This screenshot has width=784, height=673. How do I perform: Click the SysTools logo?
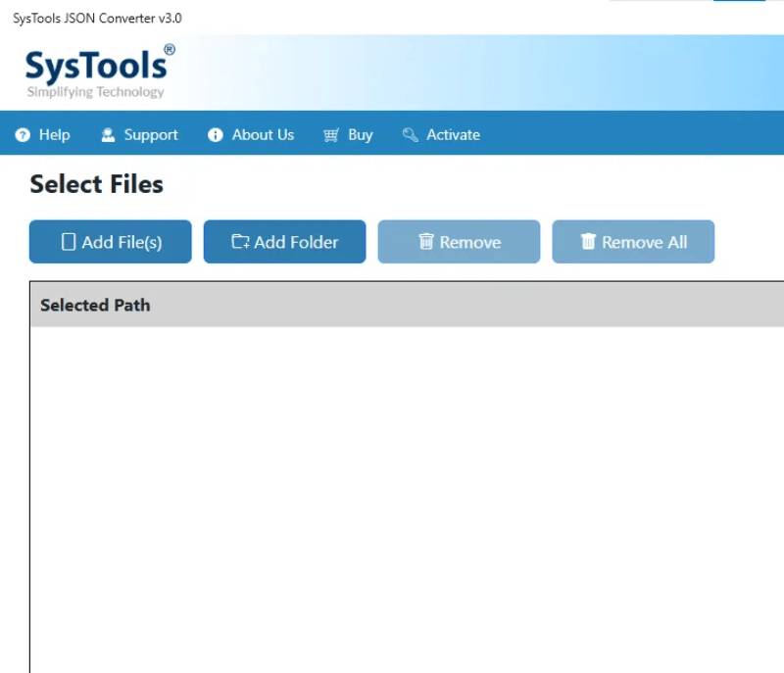[100, 72]
